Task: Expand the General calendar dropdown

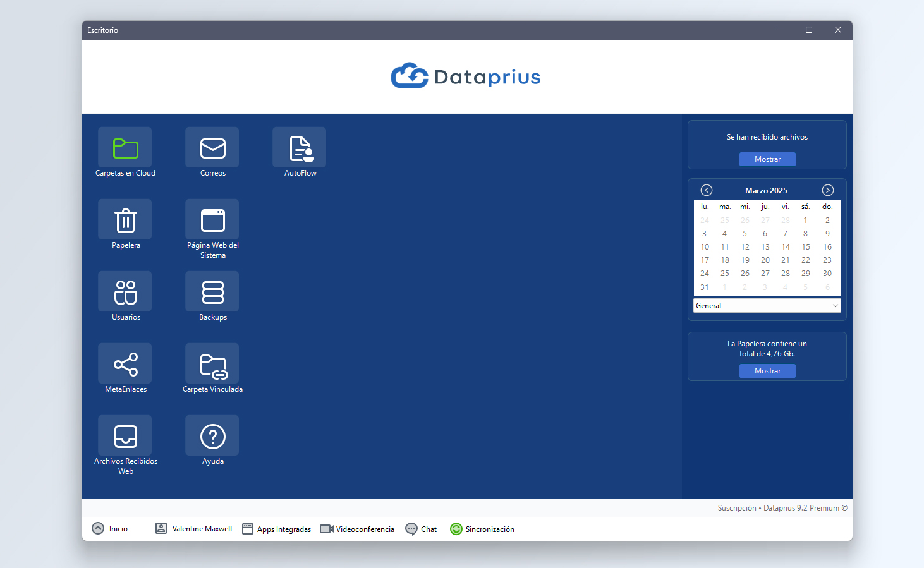Action: pos(767,306)
